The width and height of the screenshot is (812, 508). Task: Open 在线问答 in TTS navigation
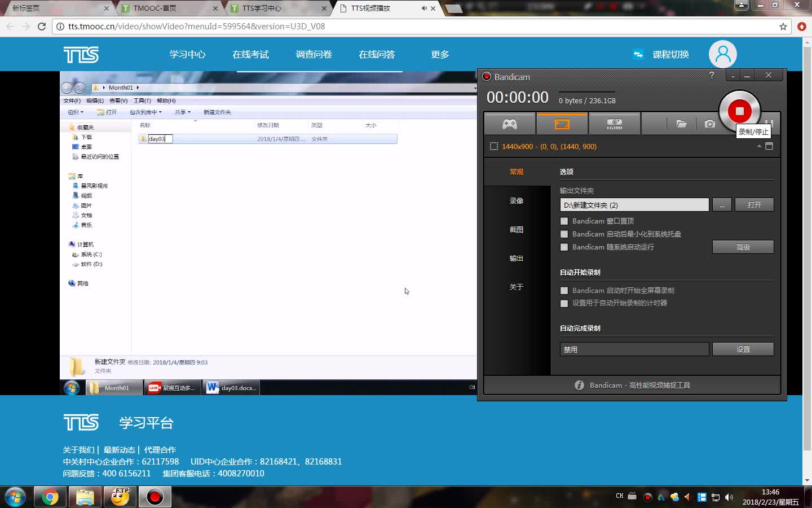point(377,55)
